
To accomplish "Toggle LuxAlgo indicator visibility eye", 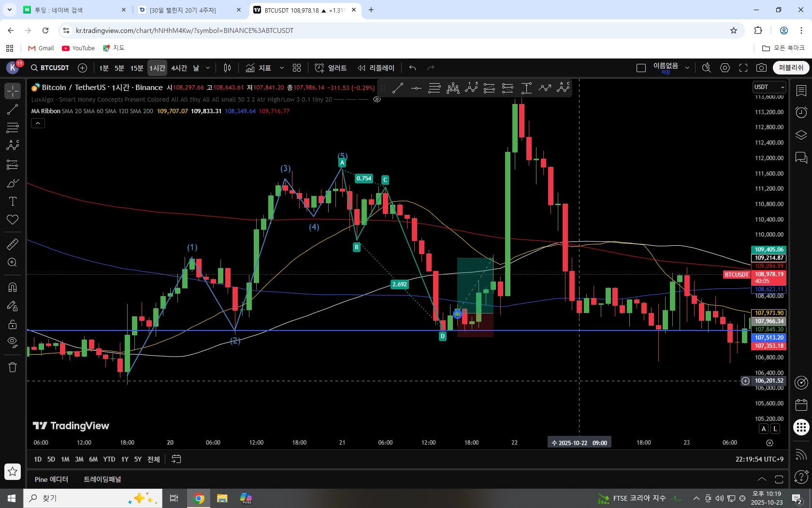I will [x=377, y=99].
